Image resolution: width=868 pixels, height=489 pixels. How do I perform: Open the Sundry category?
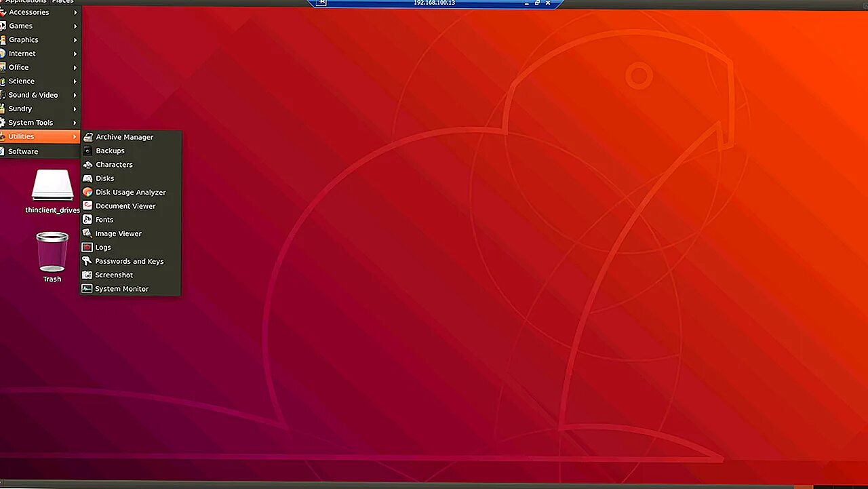[40, 109]
